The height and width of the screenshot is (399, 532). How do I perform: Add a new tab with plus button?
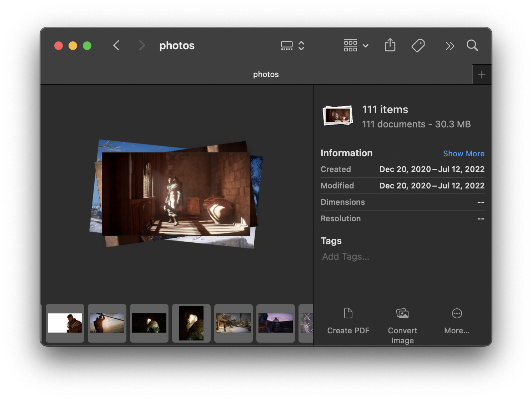[x=482, y=75]
